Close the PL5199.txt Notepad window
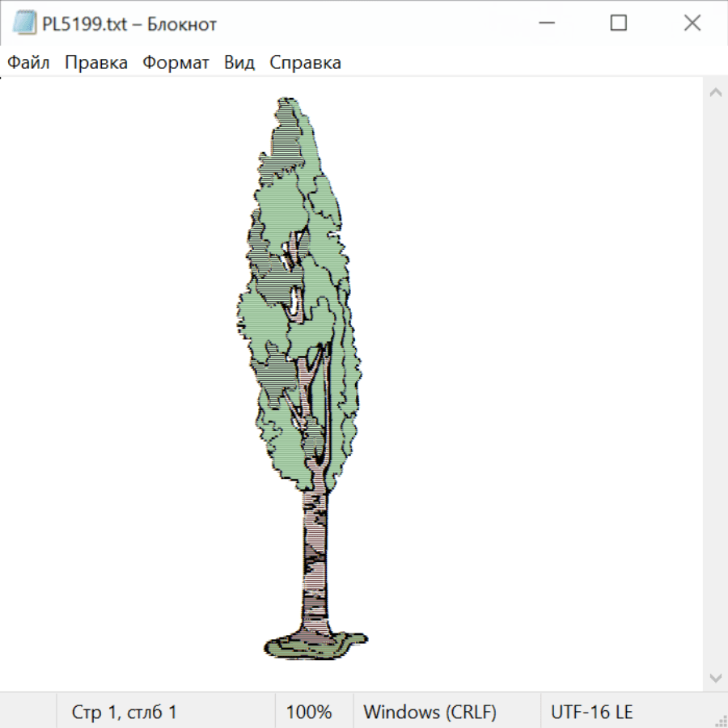 tap(692, 23)
